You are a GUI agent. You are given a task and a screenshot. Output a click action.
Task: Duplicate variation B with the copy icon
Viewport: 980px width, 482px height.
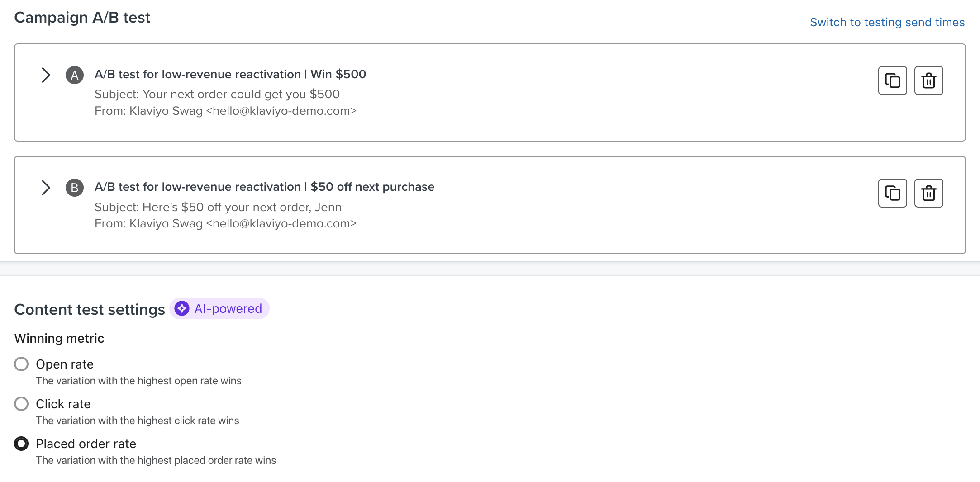point(892,193)
